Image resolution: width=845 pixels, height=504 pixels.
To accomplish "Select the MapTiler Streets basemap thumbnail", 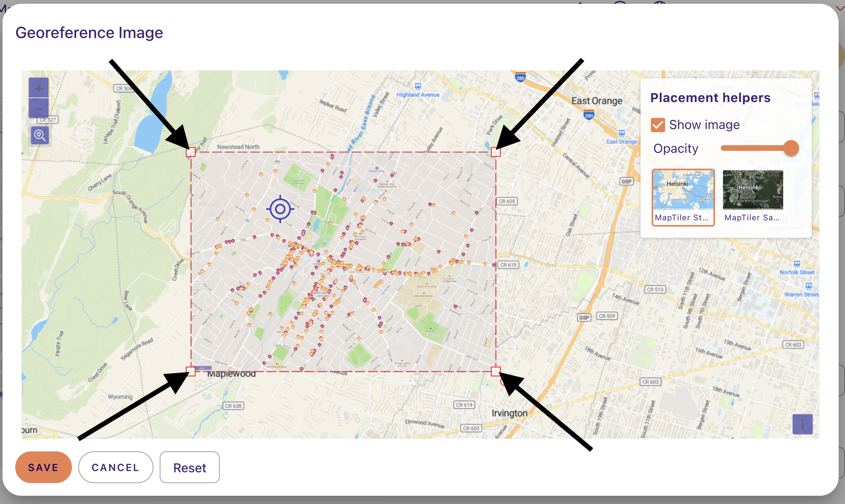I will tap(683, 197).
